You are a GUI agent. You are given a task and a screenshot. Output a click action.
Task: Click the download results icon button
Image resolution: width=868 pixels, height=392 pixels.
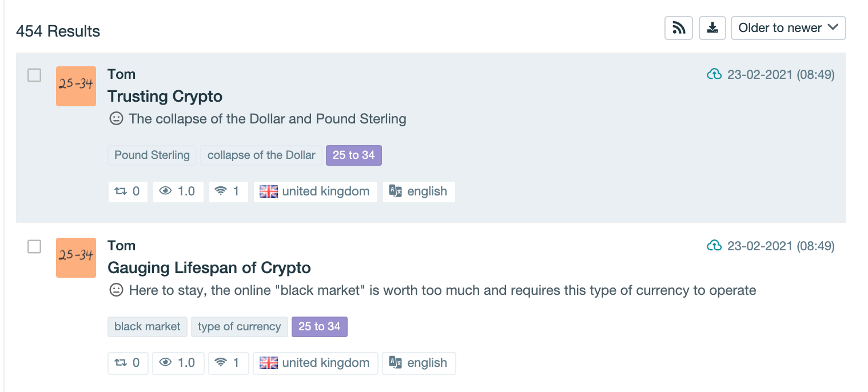pos(712,28)
